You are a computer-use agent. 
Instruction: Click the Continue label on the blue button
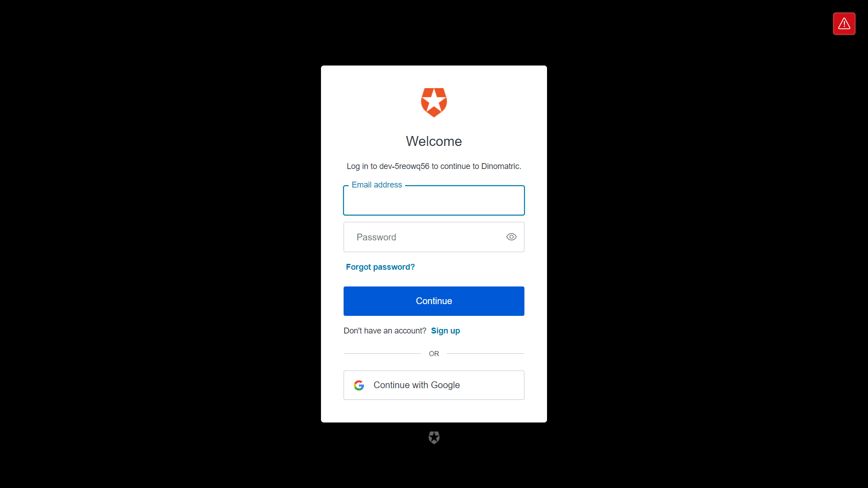click(434, 301)
